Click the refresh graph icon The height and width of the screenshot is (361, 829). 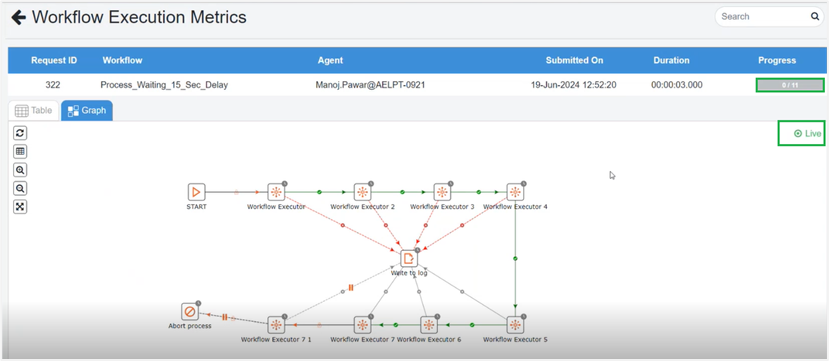click(x=20, y=133)
